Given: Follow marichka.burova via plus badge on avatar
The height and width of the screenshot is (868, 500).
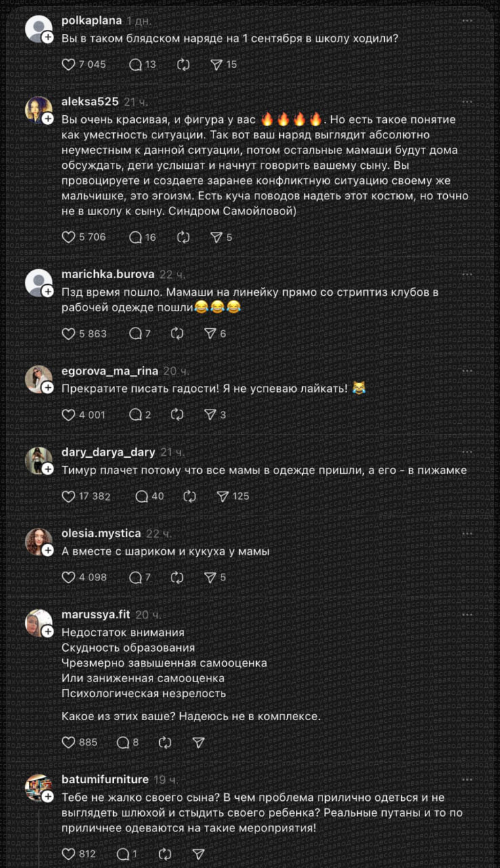Looking at the screenshot, I should tap(48, 292).
